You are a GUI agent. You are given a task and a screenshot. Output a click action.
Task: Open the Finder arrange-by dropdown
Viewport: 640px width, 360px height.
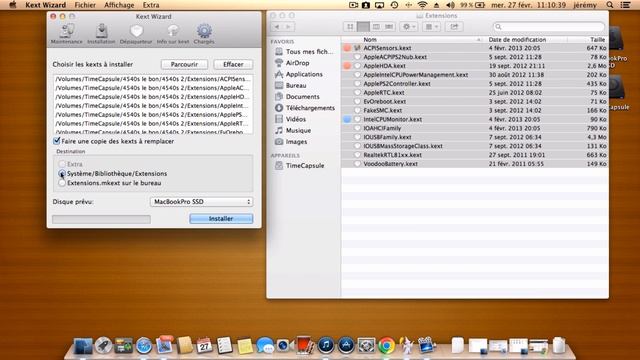(431, 27)
